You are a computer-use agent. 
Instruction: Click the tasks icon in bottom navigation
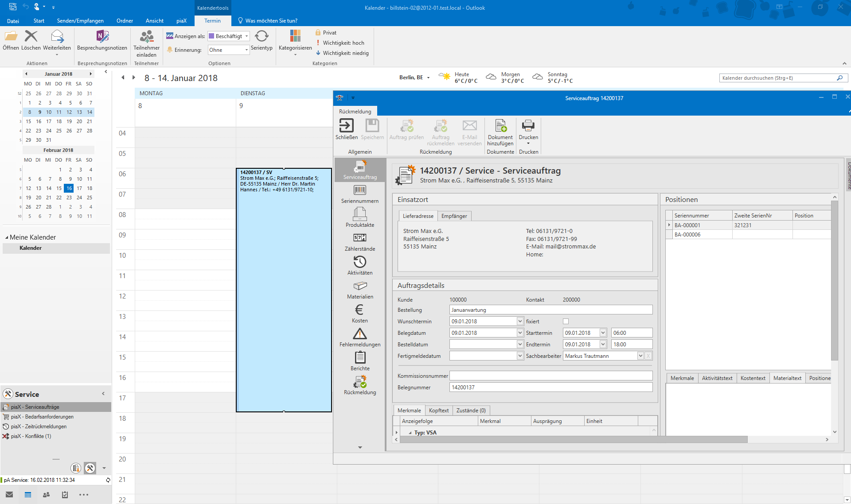pos(65,495)
